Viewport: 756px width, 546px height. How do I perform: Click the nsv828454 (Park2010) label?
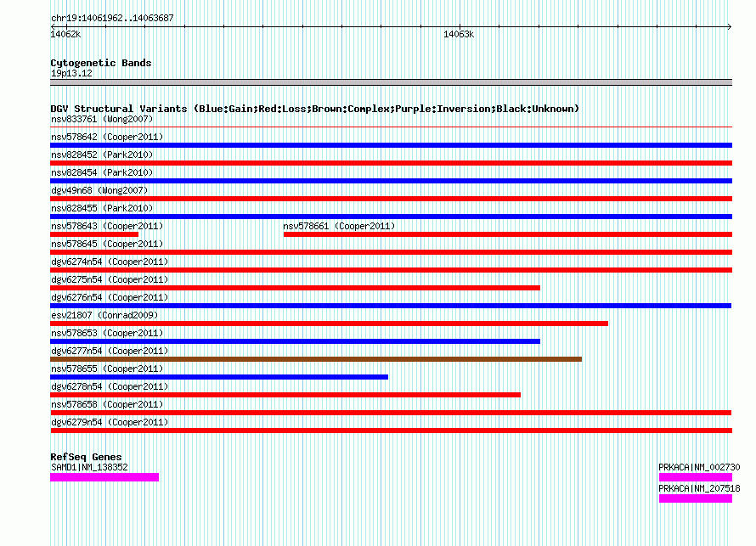pyautogui.click(x=102, y=172)
